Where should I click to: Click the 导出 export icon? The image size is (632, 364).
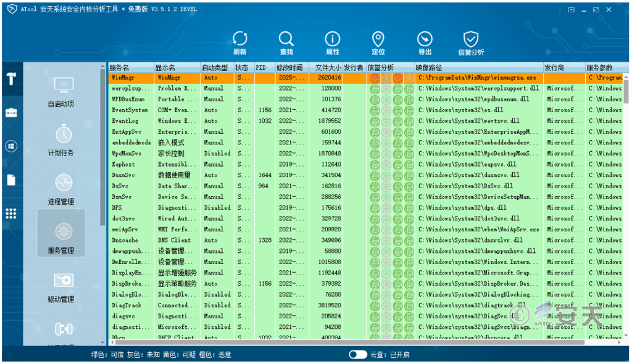pos(425,42)
